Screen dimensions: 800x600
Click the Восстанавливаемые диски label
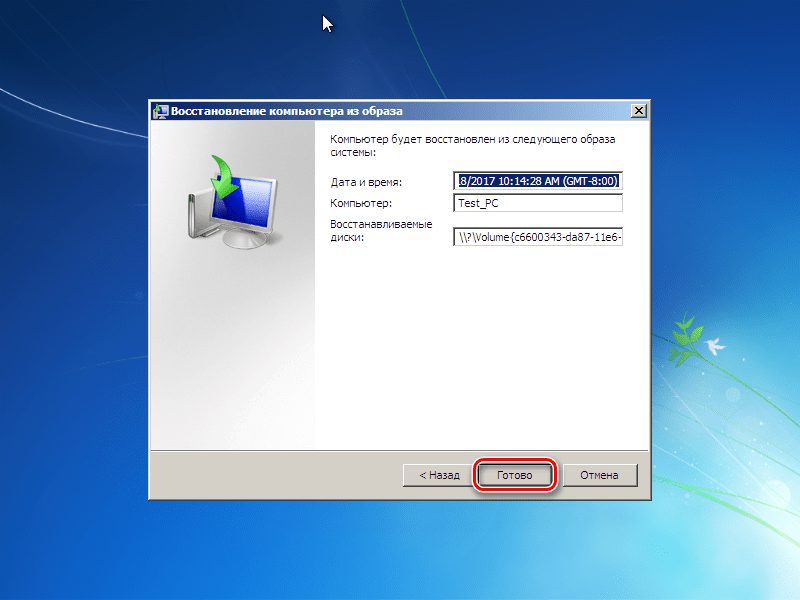(381, 231)
